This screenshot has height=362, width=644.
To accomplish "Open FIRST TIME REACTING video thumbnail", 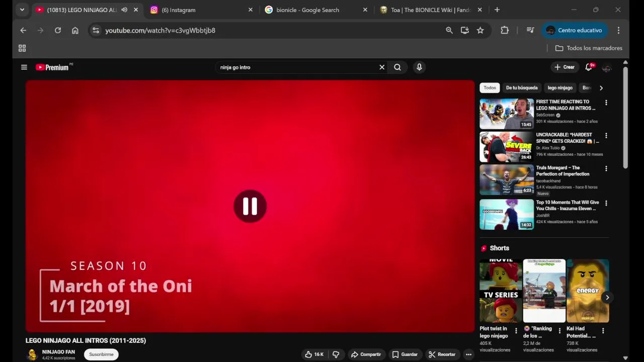I will (x=507, y=114).
